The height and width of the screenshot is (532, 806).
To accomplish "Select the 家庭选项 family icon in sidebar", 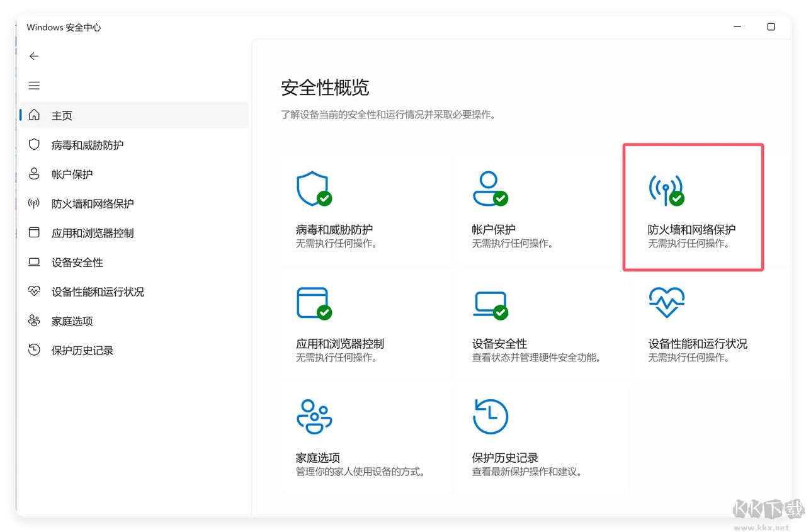I will click(x=34, y=321).
